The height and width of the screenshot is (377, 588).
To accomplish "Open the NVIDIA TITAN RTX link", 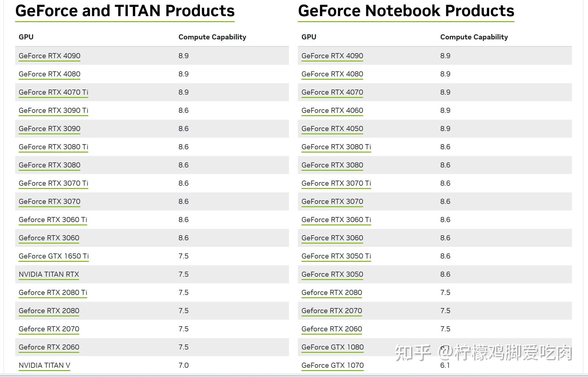I will 49,274.
